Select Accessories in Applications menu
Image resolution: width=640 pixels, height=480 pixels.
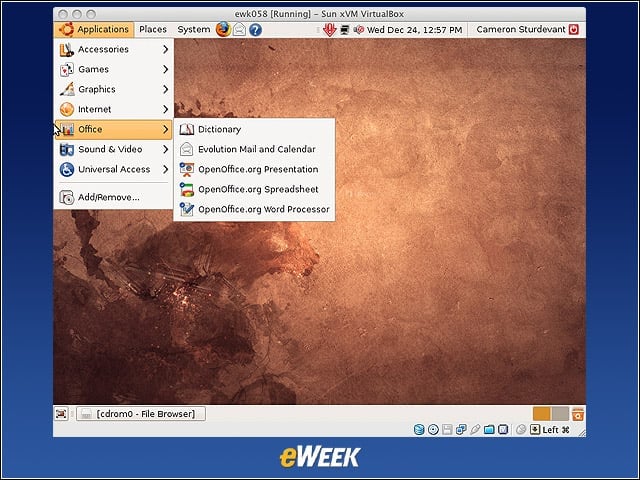pos(113,49)
